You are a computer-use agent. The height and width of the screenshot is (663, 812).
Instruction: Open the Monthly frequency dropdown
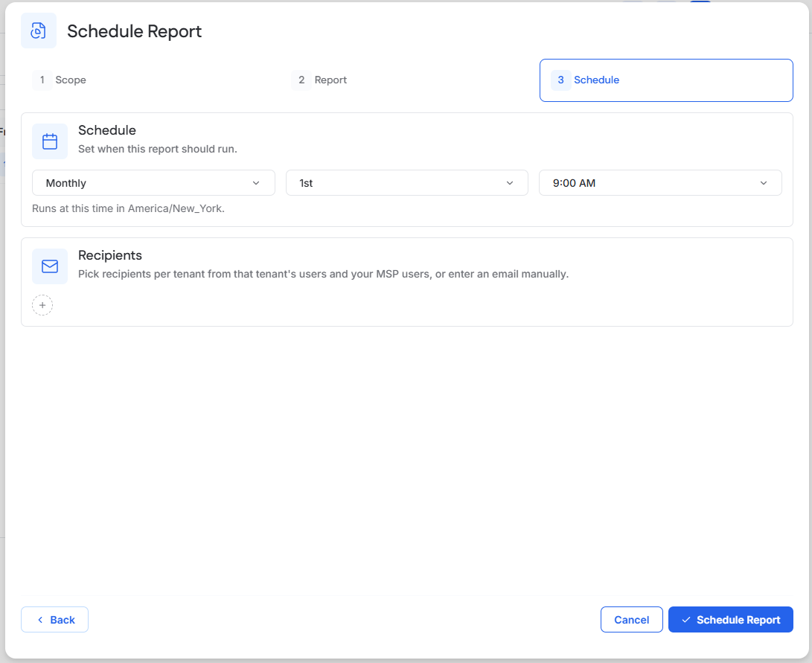point(153,183)
